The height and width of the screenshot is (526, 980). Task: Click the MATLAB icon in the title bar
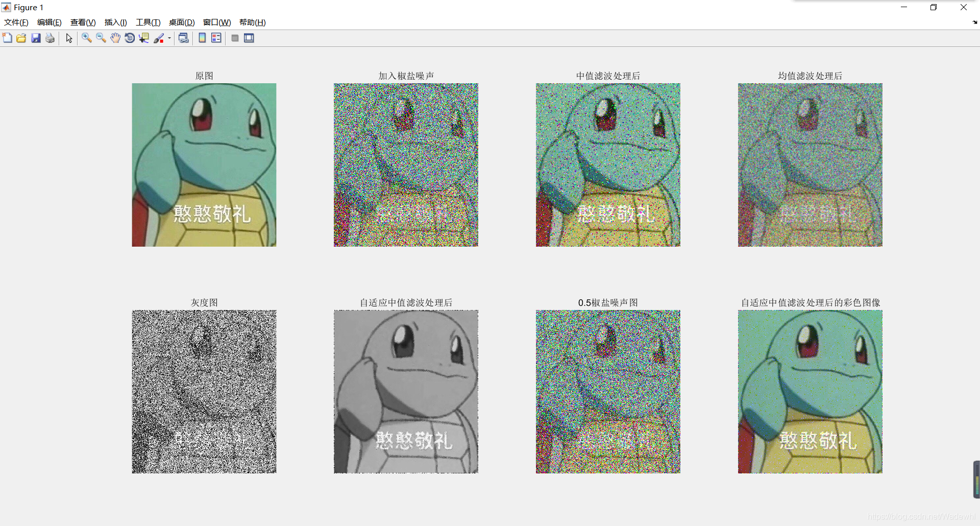click(6, 7)
